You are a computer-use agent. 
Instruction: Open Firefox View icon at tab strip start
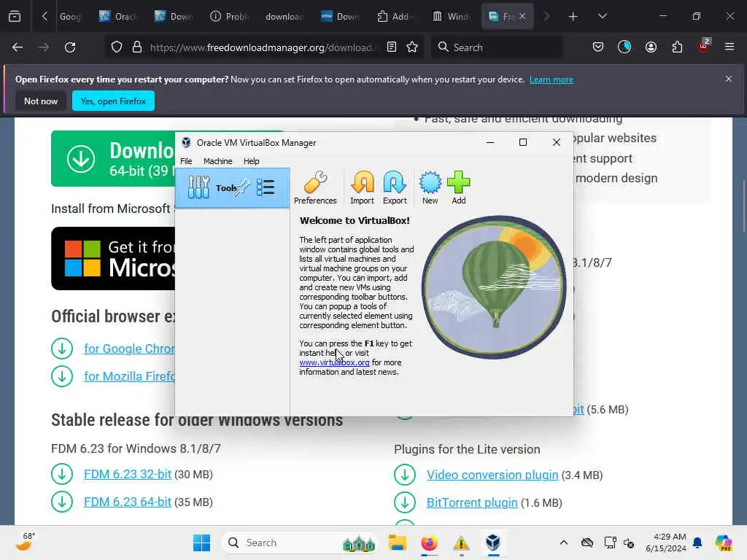(15, 17)
